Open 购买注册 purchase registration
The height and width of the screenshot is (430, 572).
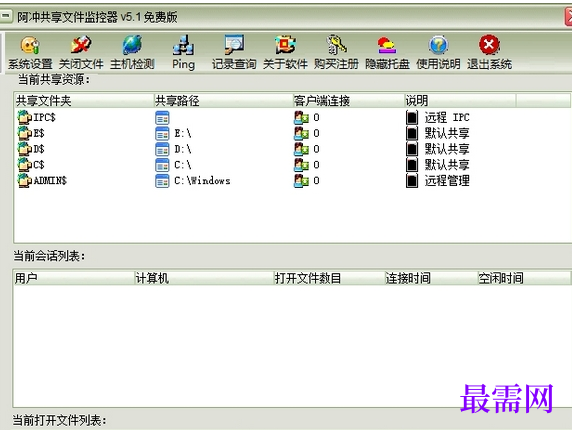pos(336,53)
